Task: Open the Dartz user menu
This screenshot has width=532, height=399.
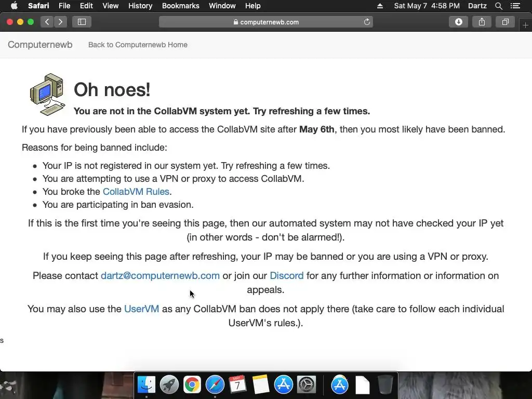Action: tap(477, 6)
